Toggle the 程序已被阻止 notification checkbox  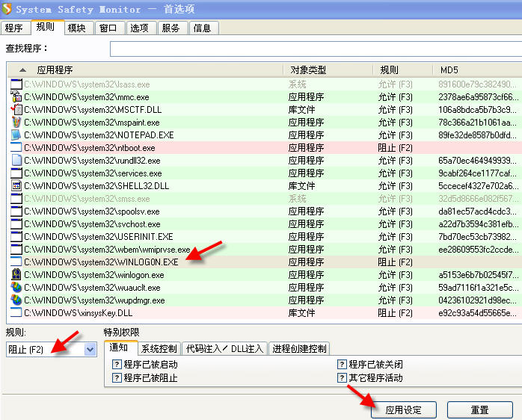pyautogui.click(x=117, y=377)
